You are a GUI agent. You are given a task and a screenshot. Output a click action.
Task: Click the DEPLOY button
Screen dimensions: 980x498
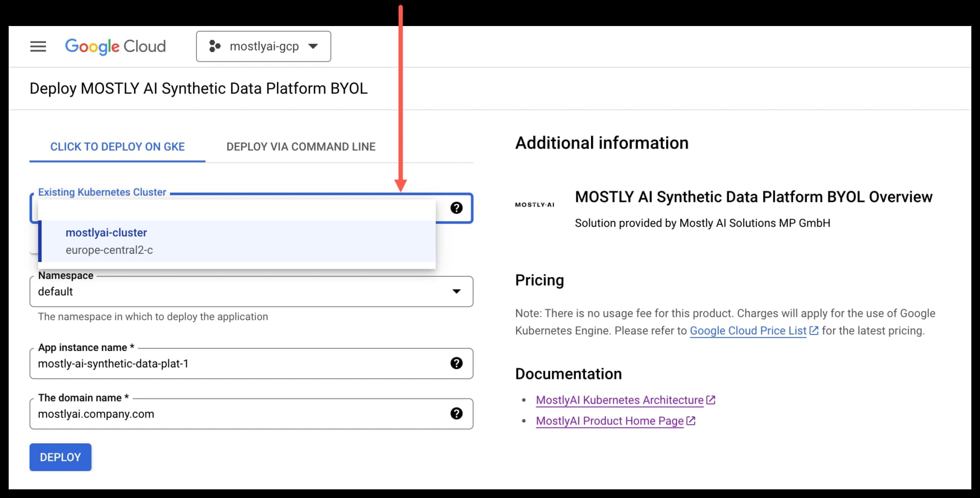tap(60, 457)
